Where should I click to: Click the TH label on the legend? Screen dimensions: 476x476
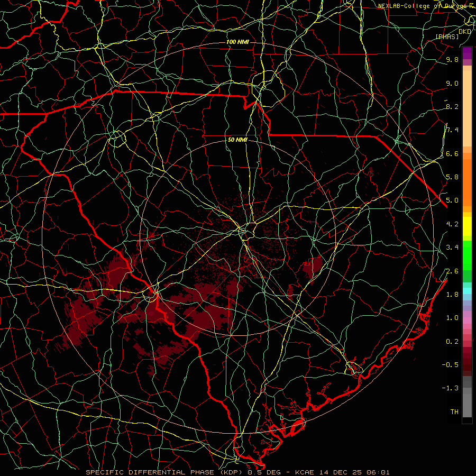click(454, 412)
